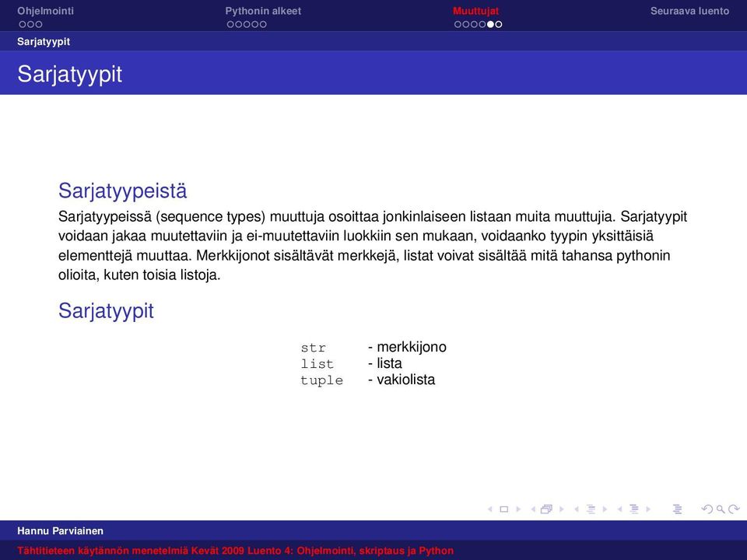Click the Sarjatyypit block heading above the table

(106, 311)
